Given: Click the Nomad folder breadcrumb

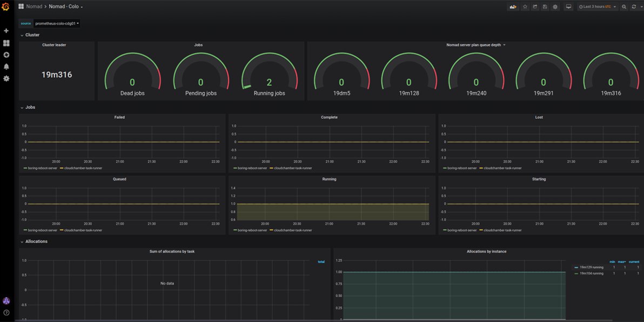Looking at the screenshot, I should tap(34, 6).
